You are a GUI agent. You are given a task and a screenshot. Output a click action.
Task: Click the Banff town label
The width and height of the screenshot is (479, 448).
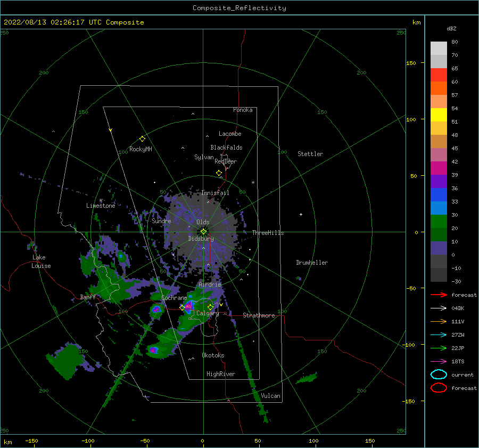click(88, 297)
